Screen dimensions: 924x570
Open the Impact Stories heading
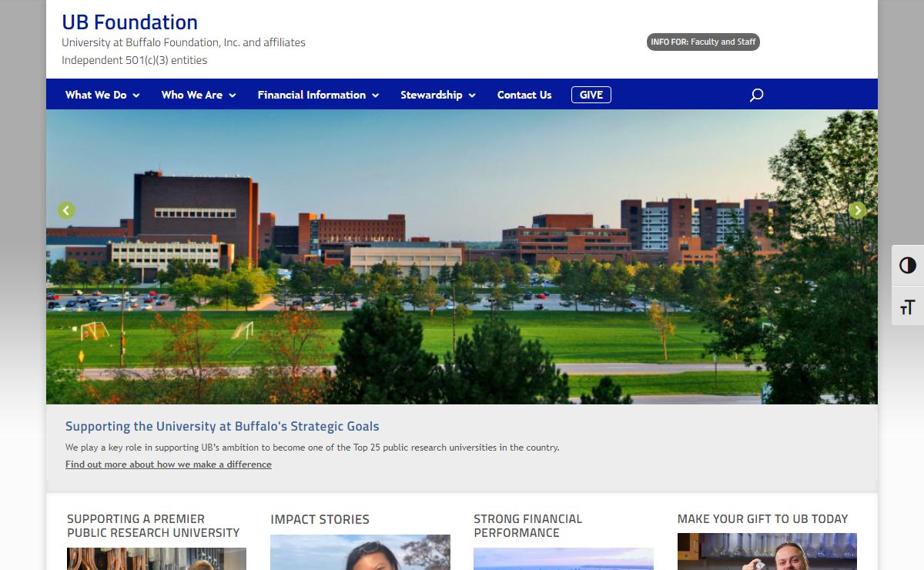coord(320,519)
